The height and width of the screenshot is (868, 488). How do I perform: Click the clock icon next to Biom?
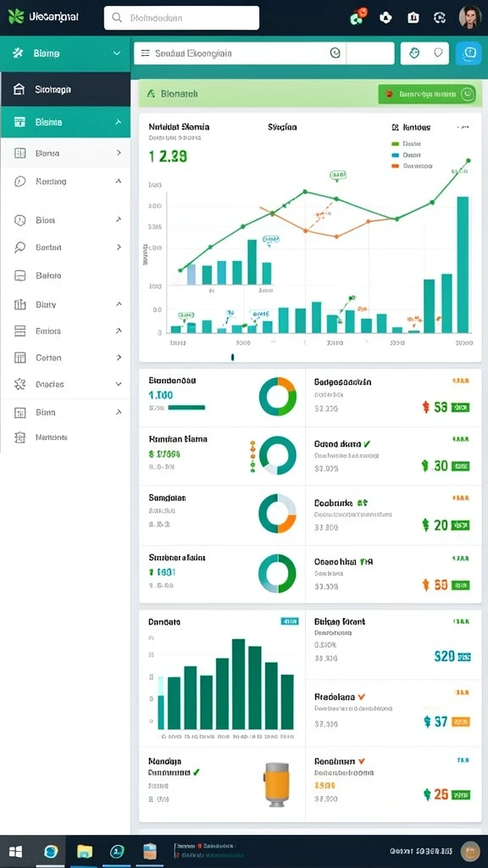(x=20, y=220)
